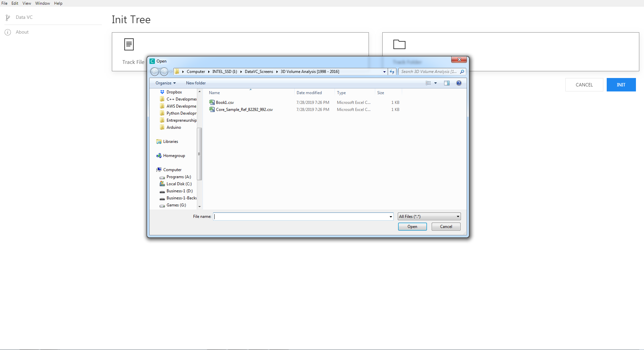This screenshot has width=644, height=350.
Task: Select the Computer icon in navigation pane
Action: coord(159,170)
